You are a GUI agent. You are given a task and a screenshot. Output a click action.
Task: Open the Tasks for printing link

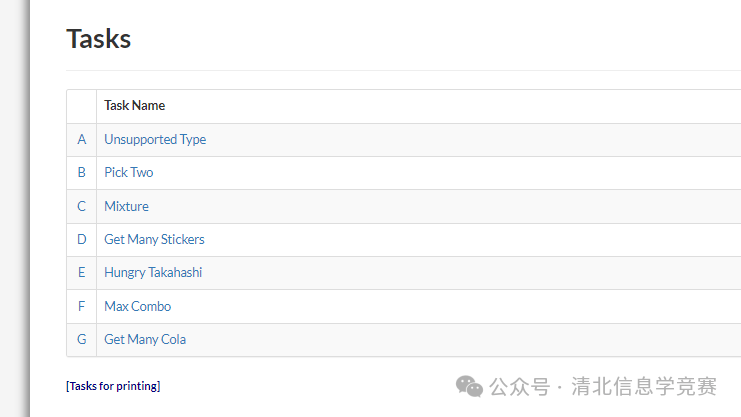pos(113,386)
